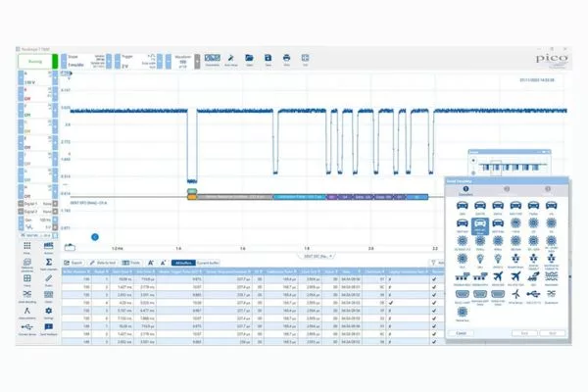Screen dimensions: 588x392
Task: Toggle the checkmark in the second table row
Action: click(434, 287)
